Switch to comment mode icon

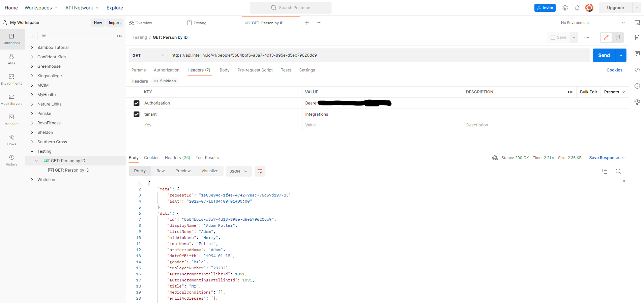pos(617,37)
